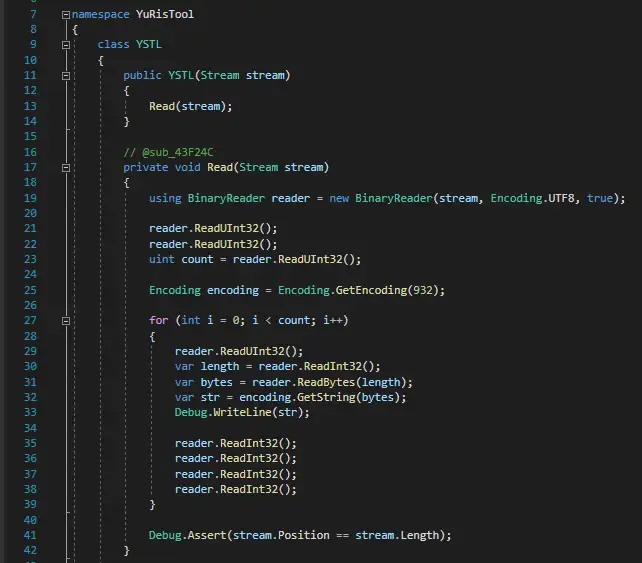642x563 pixels.
Task: Click the YuRisTool namespace name
Action: coord(165,14)
